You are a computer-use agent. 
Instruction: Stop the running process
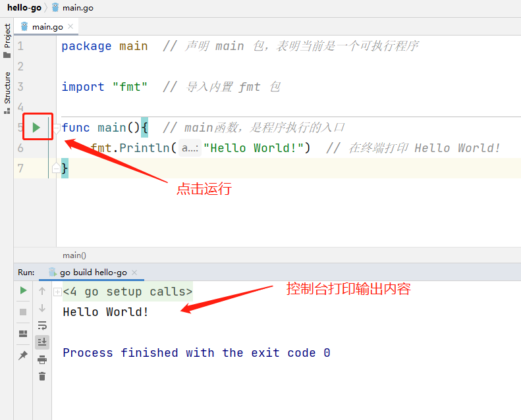[23, 312]
